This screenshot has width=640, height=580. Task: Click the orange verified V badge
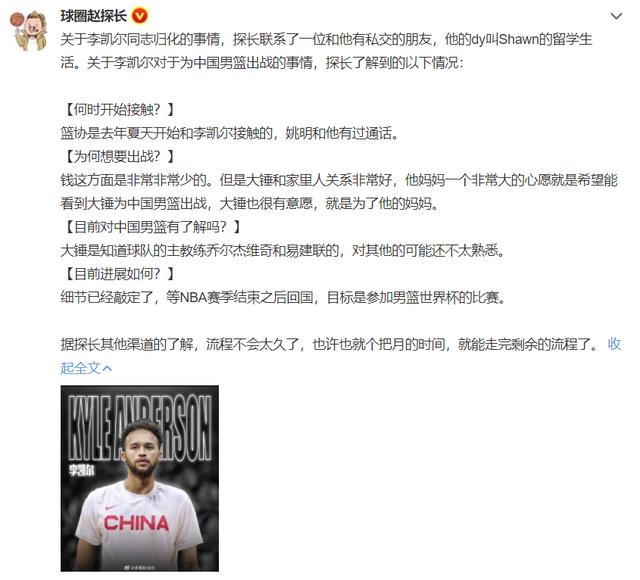[139, 16]
